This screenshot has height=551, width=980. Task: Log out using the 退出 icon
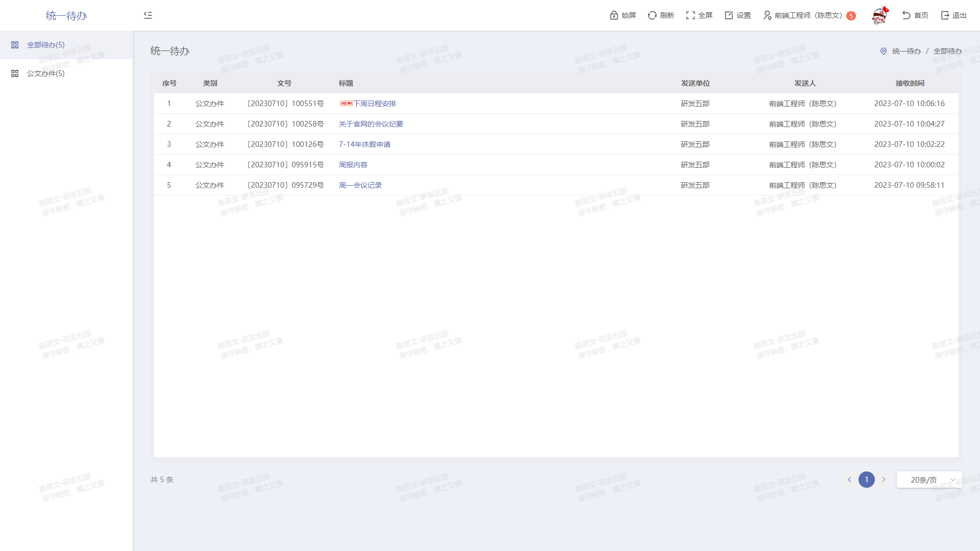(945, 15)
